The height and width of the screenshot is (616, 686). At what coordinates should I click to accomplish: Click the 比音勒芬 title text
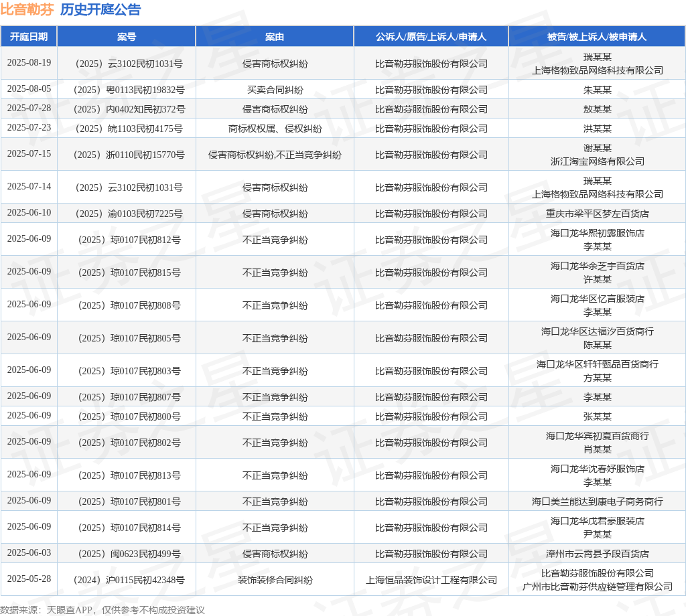coord(27,9)
